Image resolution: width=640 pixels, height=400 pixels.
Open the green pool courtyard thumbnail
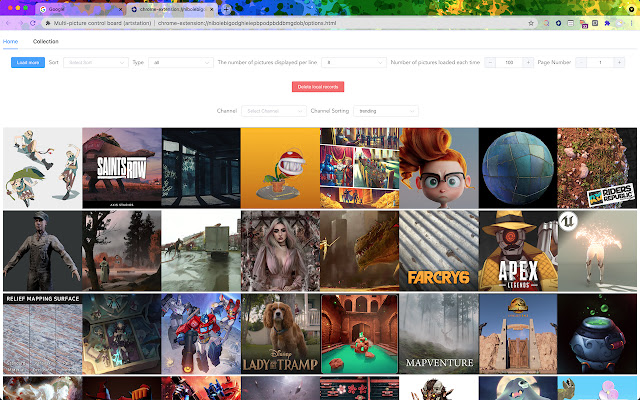(360, 334)
